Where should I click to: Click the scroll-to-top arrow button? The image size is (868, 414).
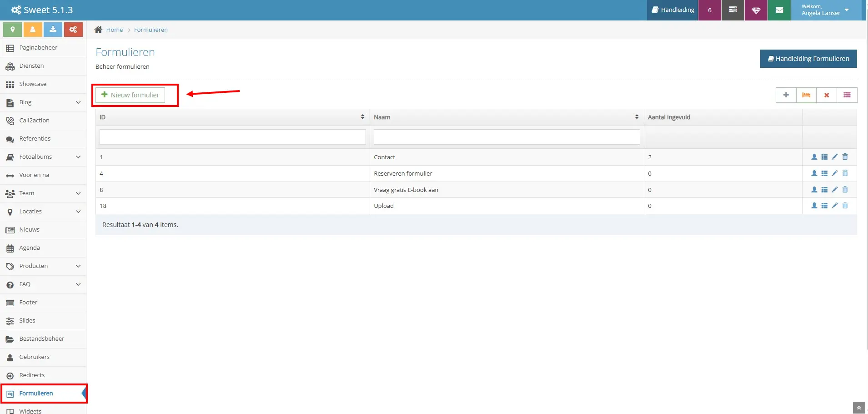click(x=859, y=408)
